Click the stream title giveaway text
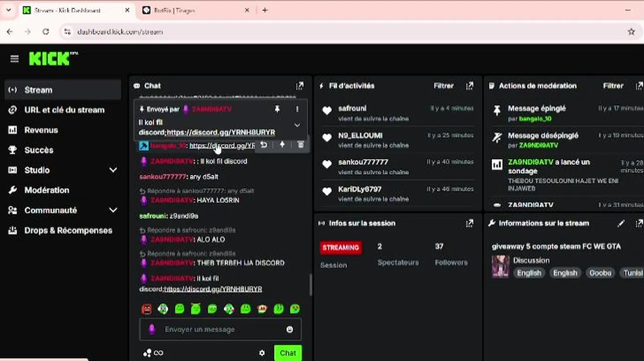 (556, 246)
